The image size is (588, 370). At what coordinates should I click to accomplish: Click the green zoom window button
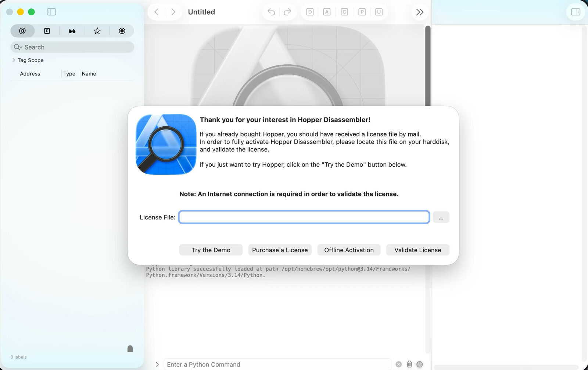pos(32,12)
